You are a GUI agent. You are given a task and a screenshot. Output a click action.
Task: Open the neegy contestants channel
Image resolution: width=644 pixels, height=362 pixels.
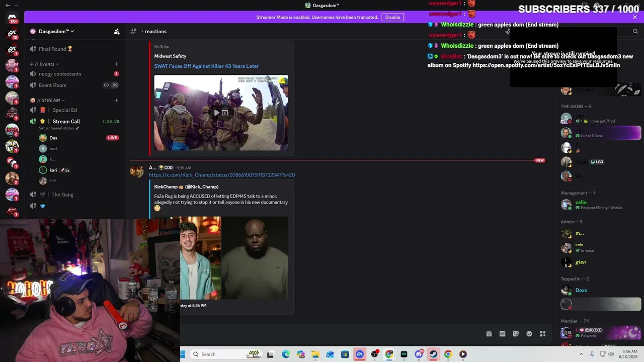(x=74, y=74)
